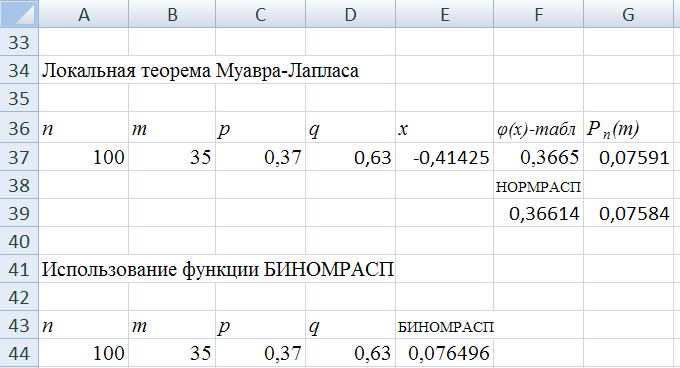680x368 pixels.
Task: Click the 'Использование функции БИНОМРАСП' title cell
Action: tap(218, 269)
